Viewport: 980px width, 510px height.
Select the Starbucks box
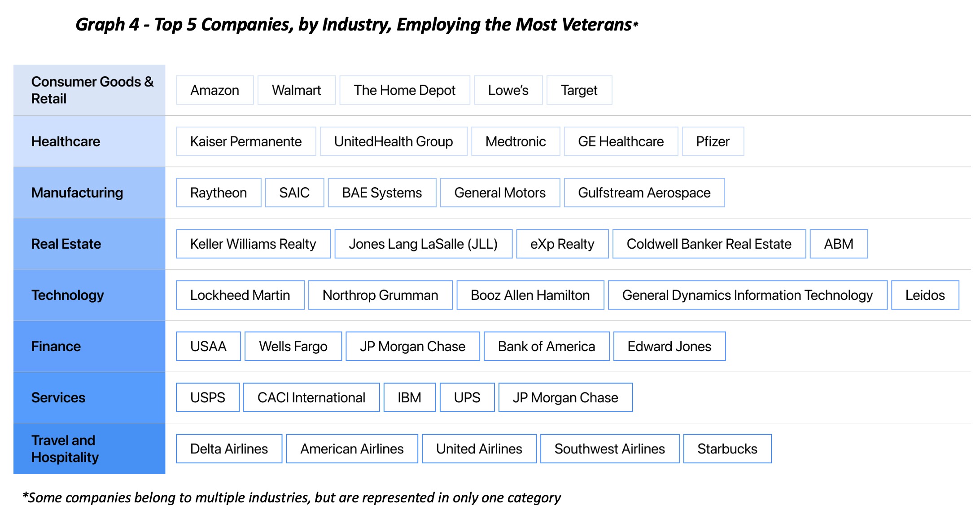pos(727,448)
